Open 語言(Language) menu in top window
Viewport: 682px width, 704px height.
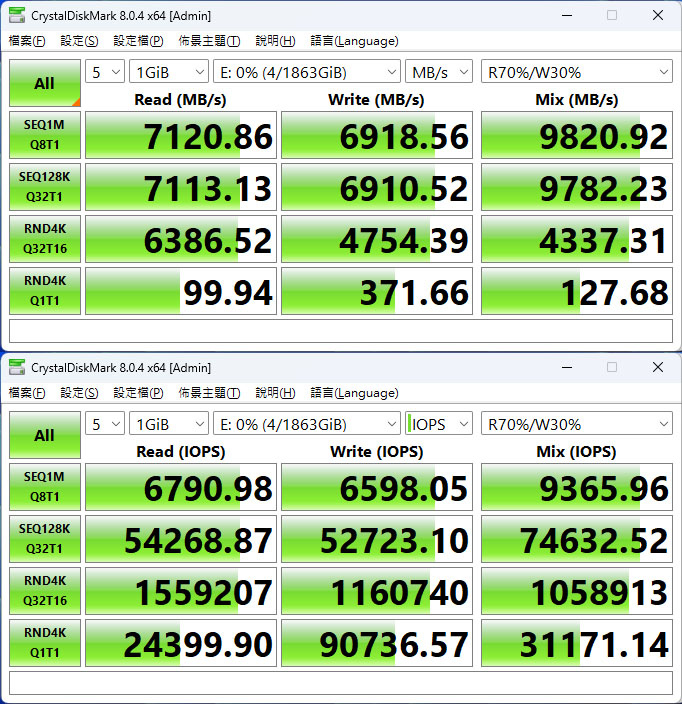(x=354, y=41)
